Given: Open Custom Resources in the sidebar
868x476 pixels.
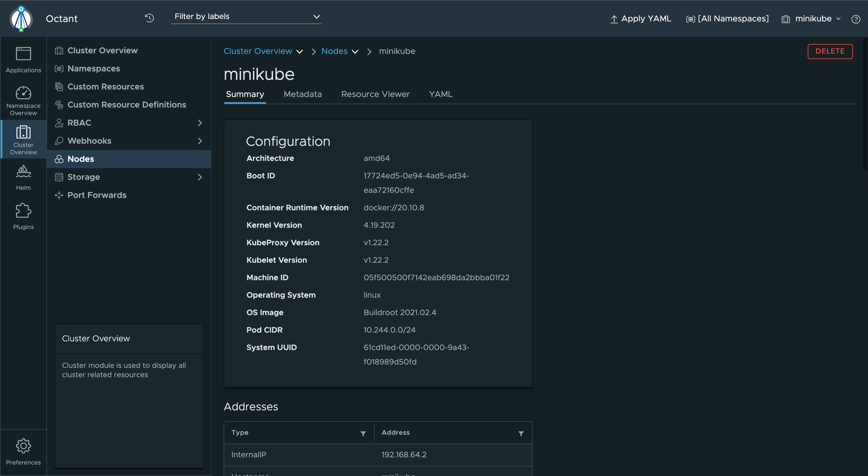Looking at the screenshot, I should pyautogui.click(x=129, y=86).
